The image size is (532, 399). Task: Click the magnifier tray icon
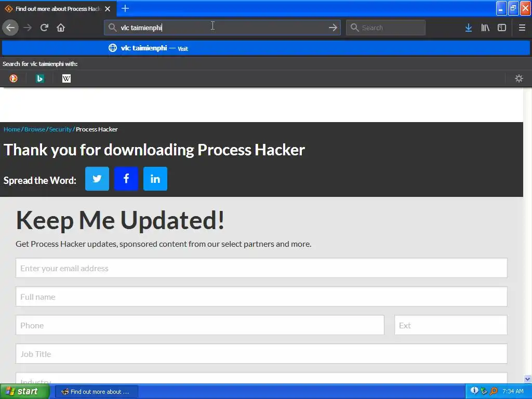494,391
